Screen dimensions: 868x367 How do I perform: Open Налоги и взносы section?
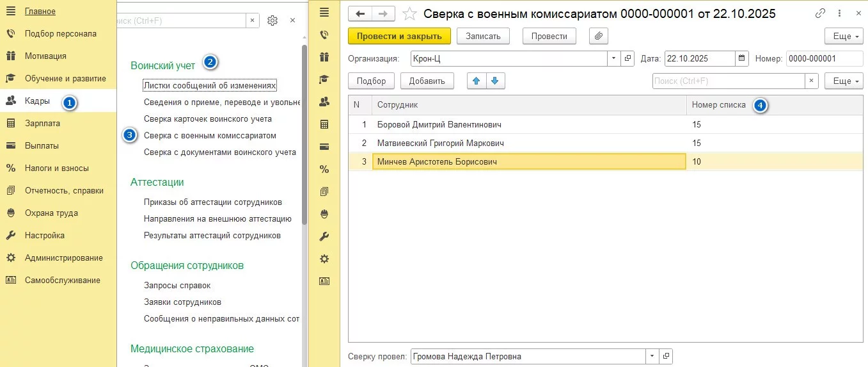pos(58,168)
